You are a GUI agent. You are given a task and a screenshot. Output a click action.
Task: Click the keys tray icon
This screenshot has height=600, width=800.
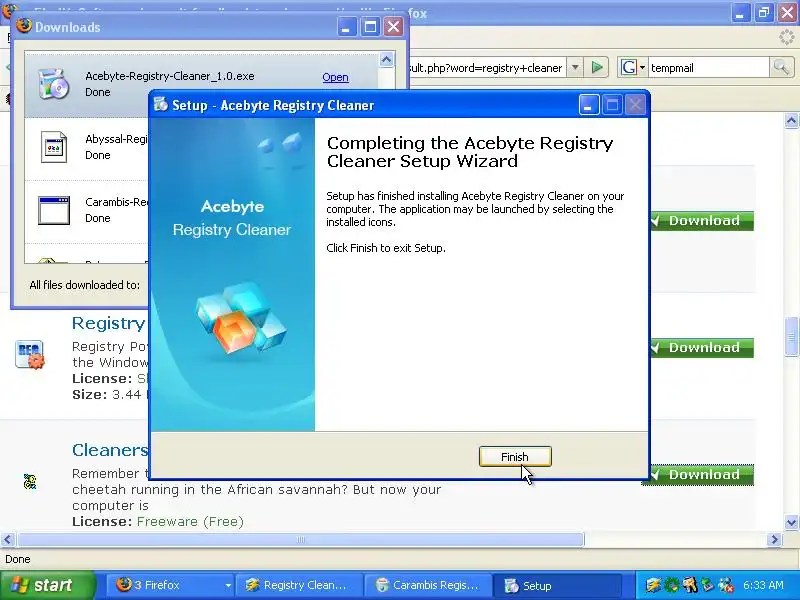pyautogui.click(x=689, y=585)
